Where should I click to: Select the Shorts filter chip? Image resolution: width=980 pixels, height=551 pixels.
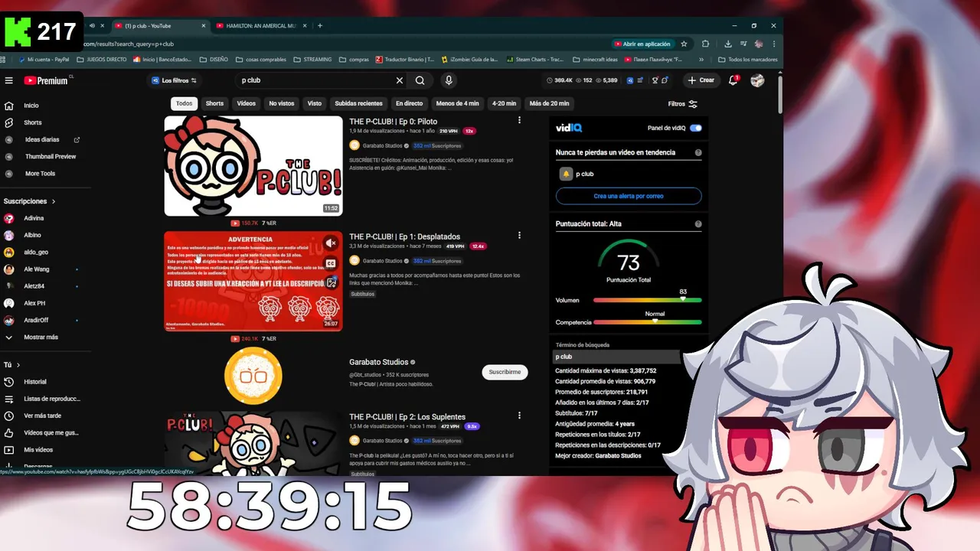point(214,103)
